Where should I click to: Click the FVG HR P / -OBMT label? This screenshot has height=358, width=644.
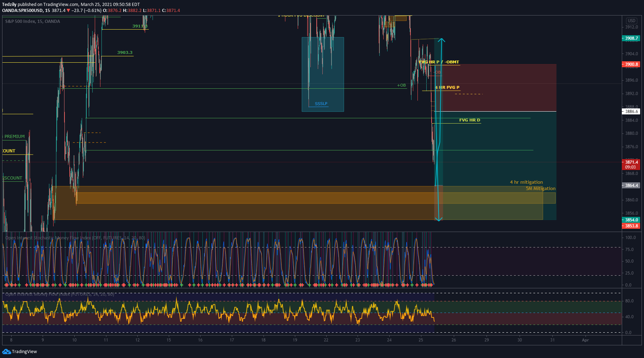439,62
